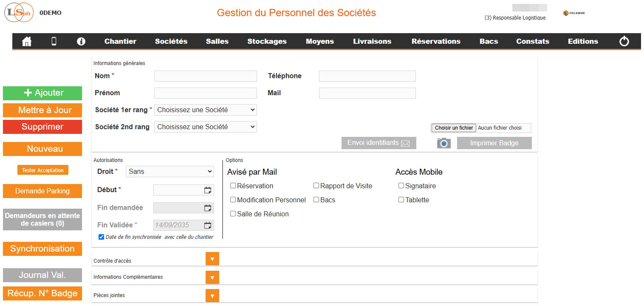Open the Droit dropdown showing Sans

(x=170, y=171)
